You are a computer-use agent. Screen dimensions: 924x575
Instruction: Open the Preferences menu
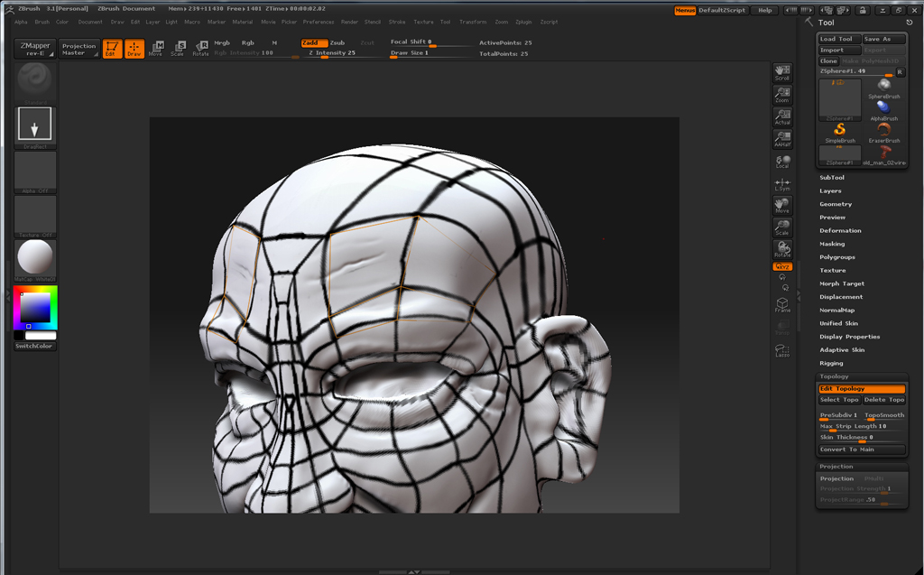click(x=319, y=22)
